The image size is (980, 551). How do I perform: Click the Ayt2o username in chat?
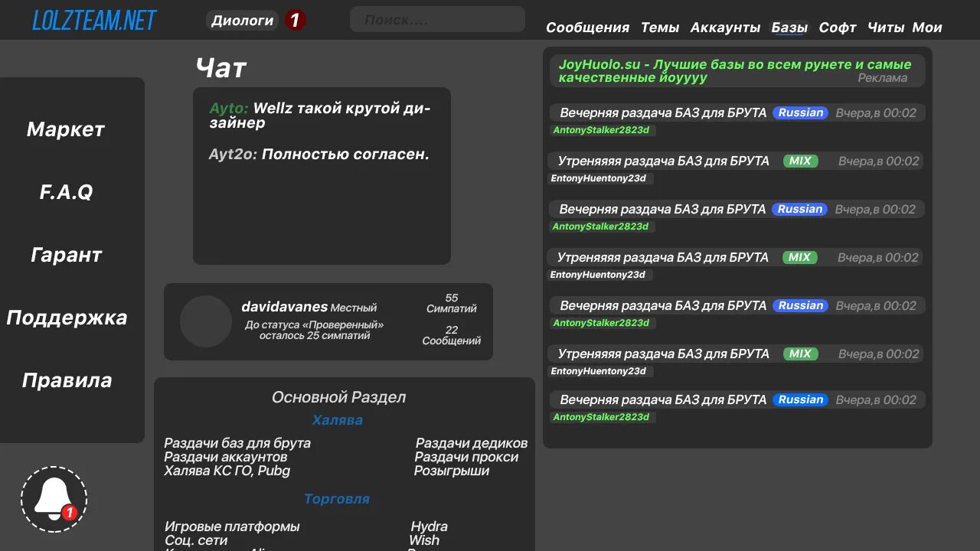(233, 155)
